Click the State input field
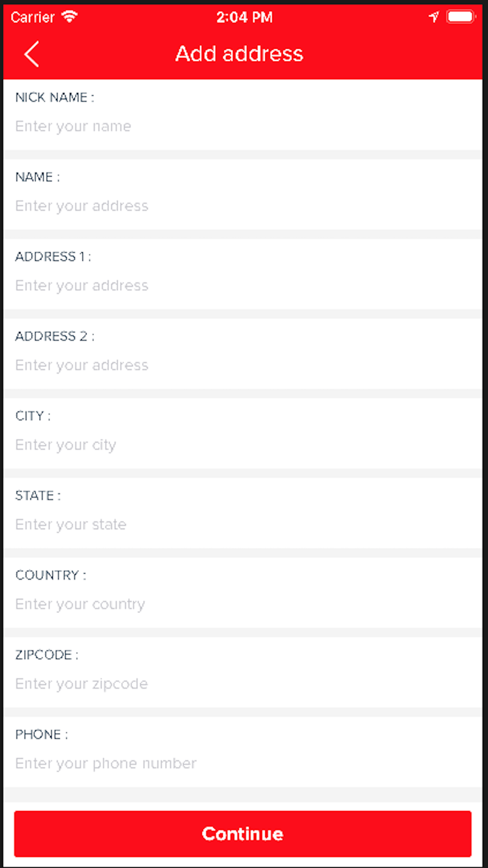488x868 pixels. click(243, 524)
